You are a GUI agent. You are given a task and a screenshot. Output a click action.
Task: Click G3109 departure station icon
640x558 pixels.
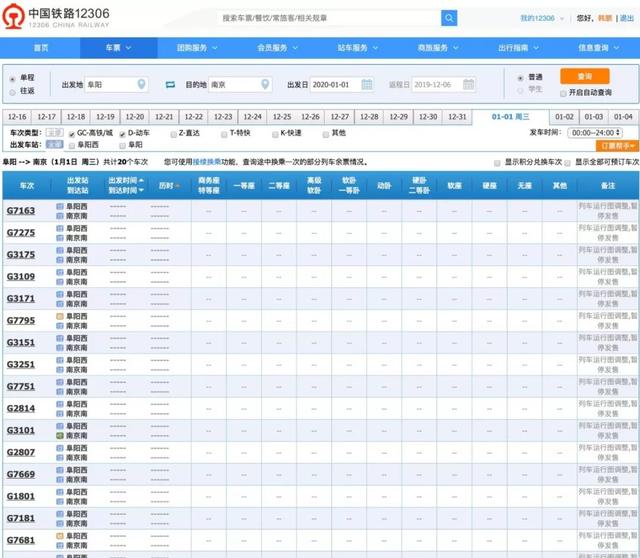coord(60,272)
